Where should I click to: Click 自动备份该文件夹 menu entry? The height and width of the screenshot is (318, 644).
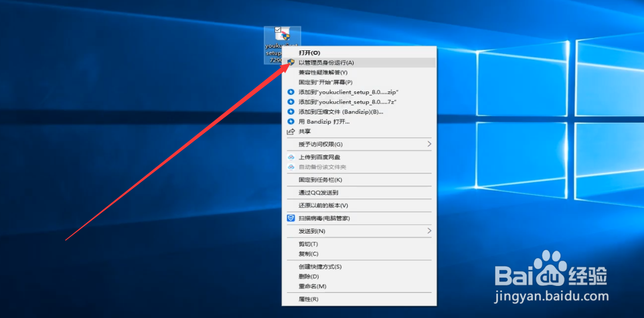pos(358,167)
